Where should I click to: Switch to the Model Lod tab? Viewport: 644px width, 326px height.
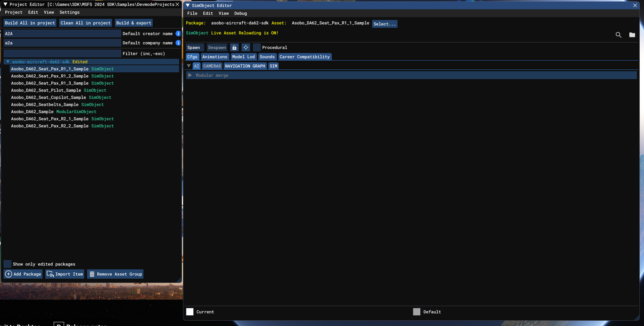243,57
